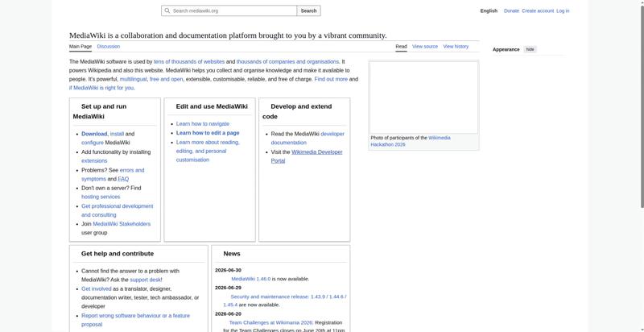This screenshot has width=644, height=332.
Task: Click Learn how to navigate
Action: pyautogui.click(x=203, y=123)
